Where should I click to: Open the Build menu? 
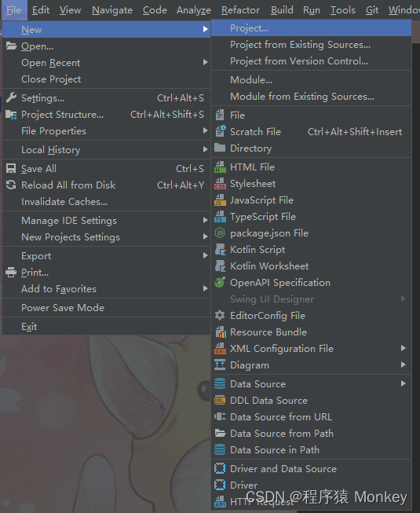[282, 10]
